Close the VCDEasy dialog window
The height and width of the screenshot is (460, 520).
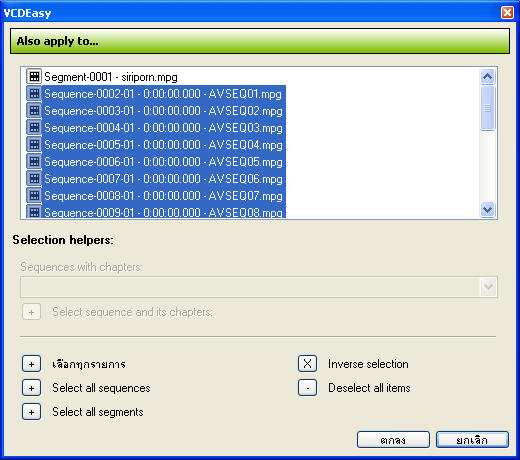(507, 13)
